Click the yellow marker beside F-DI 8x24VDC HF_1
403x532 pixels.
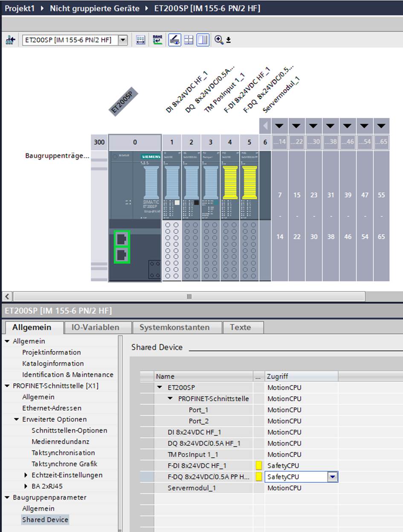[x=259, y=465]
